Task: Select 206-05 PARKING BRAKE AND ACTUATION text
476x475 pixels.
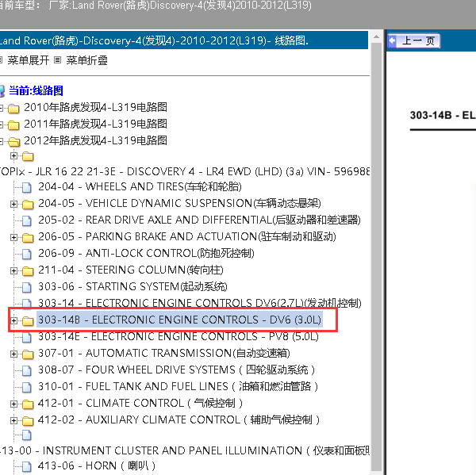Action: 187,236
